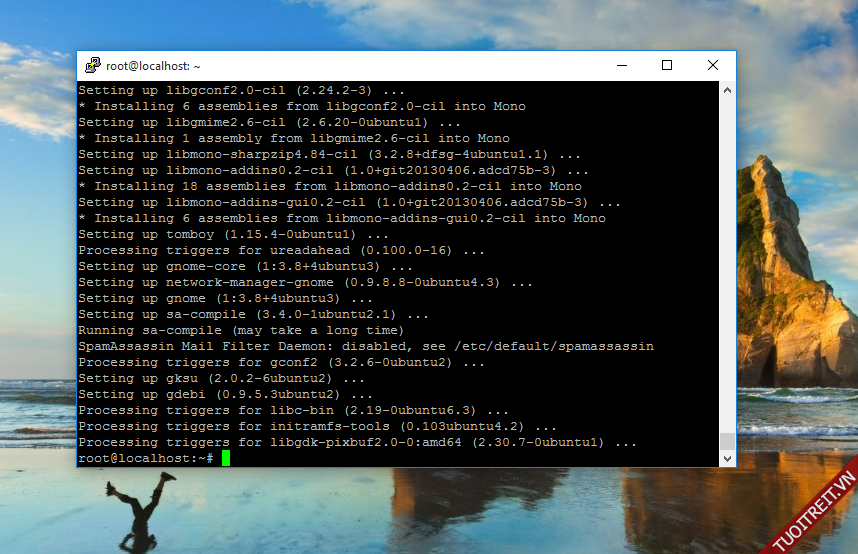This screenshot has height=554, width=858.
Task: Click the empty scrollbar track above the thumb
Action: tap(727, 260)
